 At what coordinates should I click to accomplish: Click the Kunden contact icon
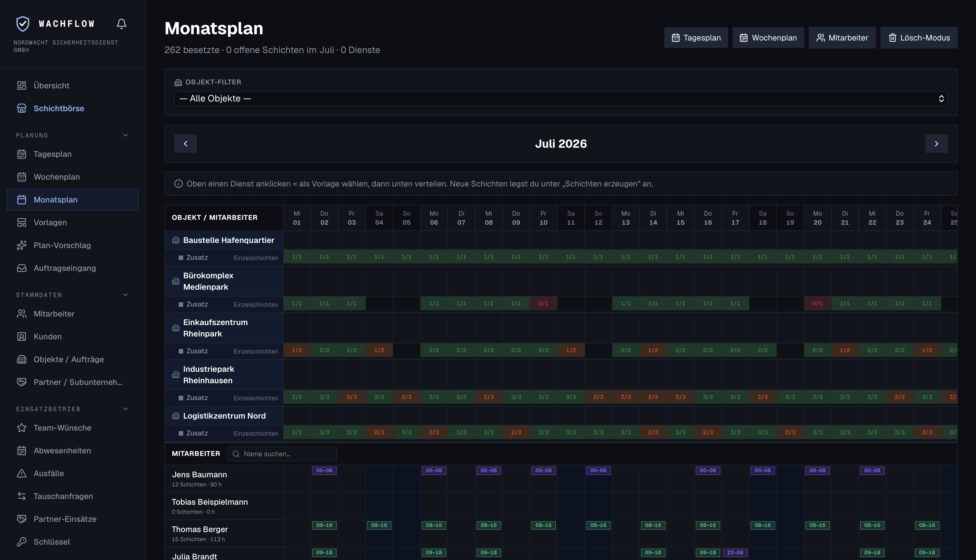click(22, 336)
